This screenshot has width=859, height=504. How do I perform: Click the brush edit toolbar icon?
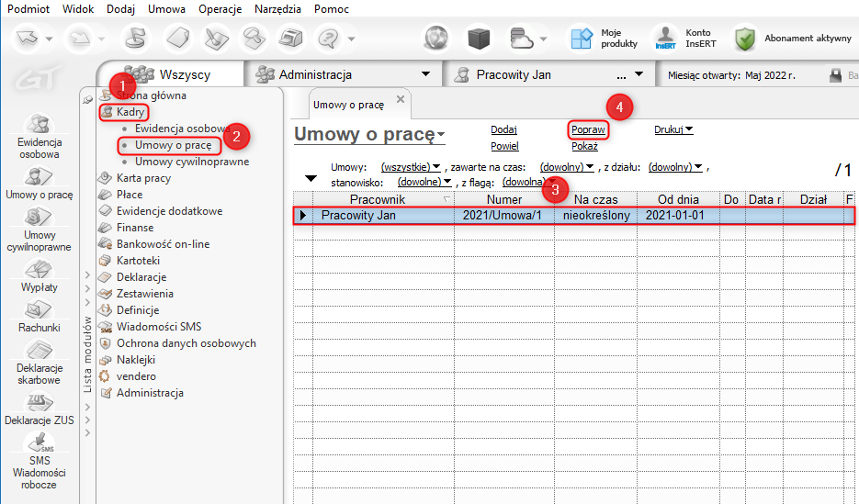[x=217, y=39]
